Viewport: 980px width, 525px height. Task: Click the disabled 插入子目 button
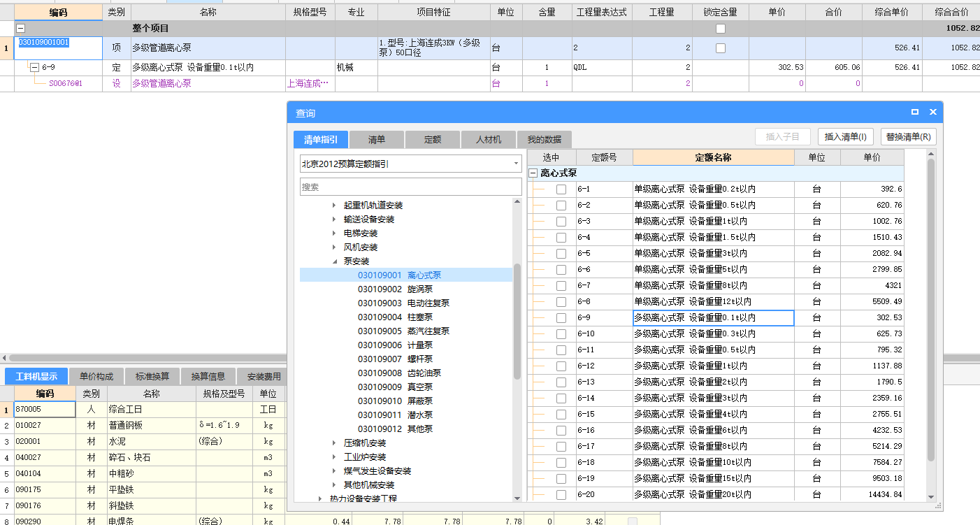point(783,137)
